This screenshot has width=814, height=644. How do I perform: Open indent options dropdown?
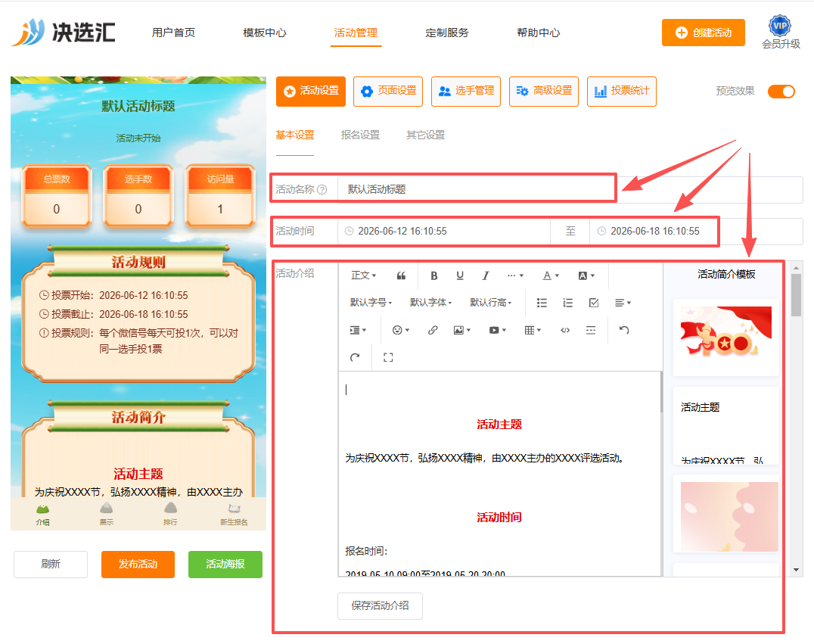point(358,330)
